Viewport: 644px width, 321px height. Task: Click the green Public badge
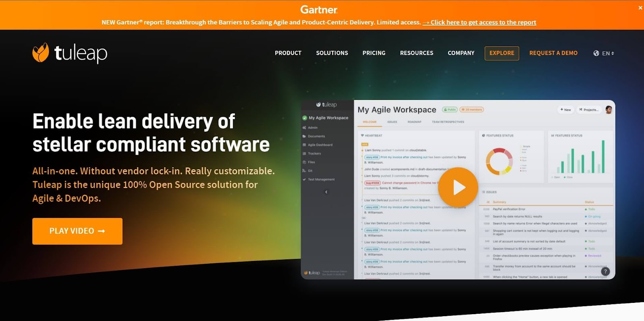450,110
